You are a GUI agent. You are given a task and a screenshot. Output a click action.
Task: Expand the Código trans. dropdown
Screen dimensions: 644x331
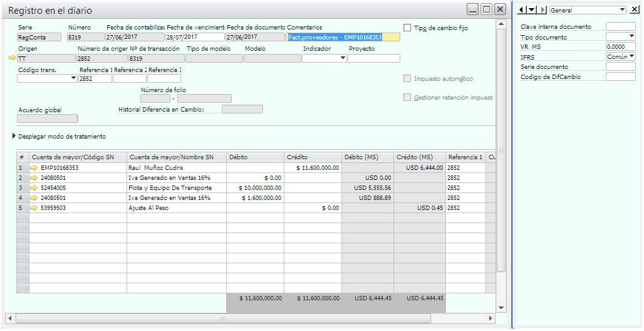pos(74,79)
